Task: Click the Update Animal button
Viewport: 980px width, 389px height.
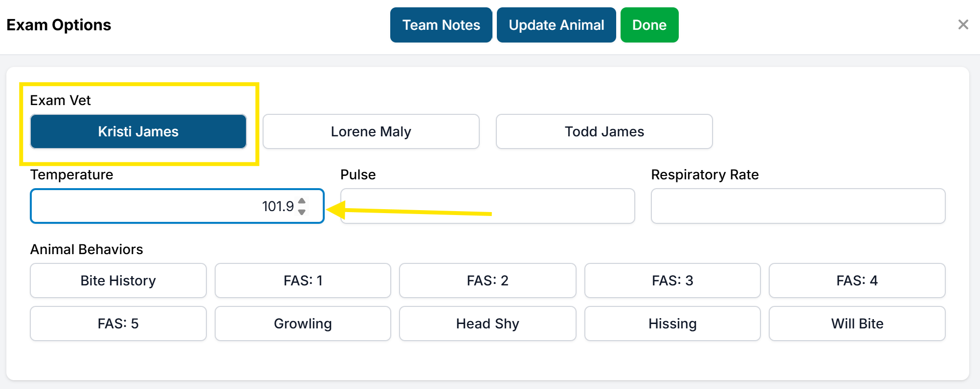Action: 556,25
